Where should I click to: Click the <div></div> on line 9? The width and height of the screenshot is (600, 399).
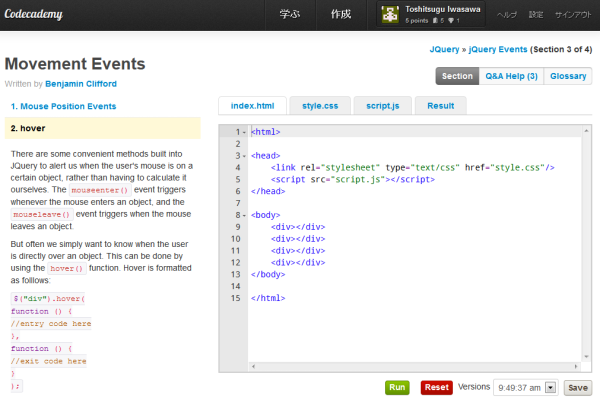(x=298, y=227)
